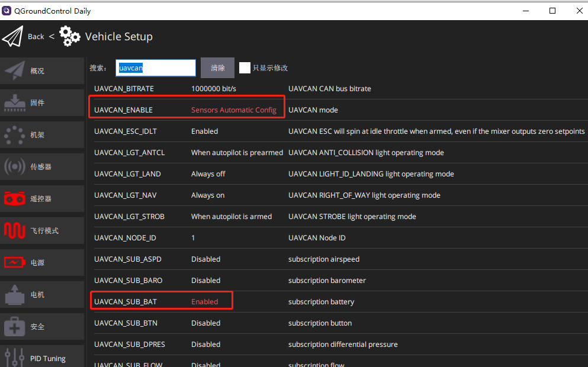Edit the When autopilot is armed value

click(x=232, y=217)
